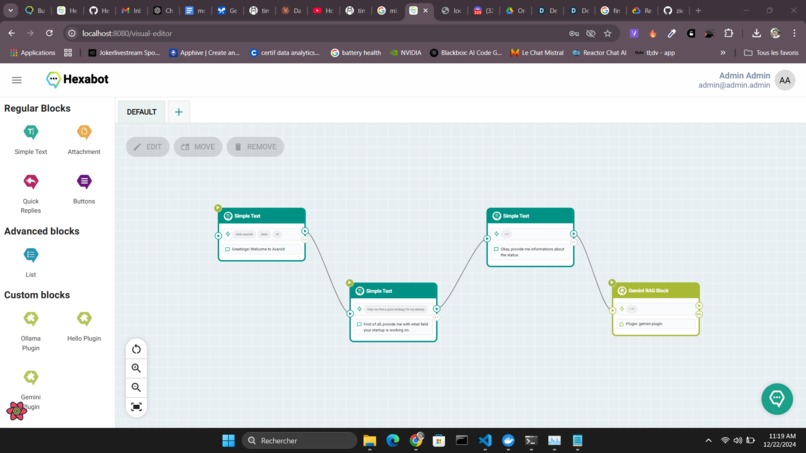Screen dimensions: 806x453
Task: Open the NVIDIA bookmark
Action: click(406, 52)
